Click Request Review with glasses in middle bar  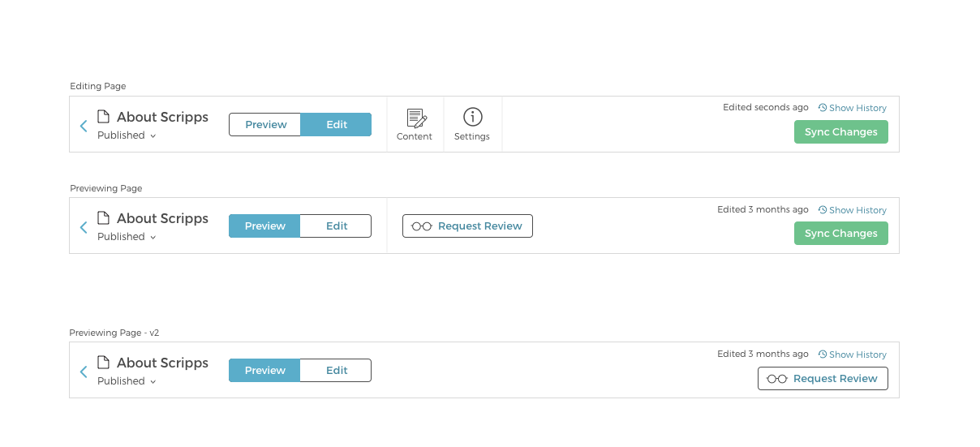467,226
